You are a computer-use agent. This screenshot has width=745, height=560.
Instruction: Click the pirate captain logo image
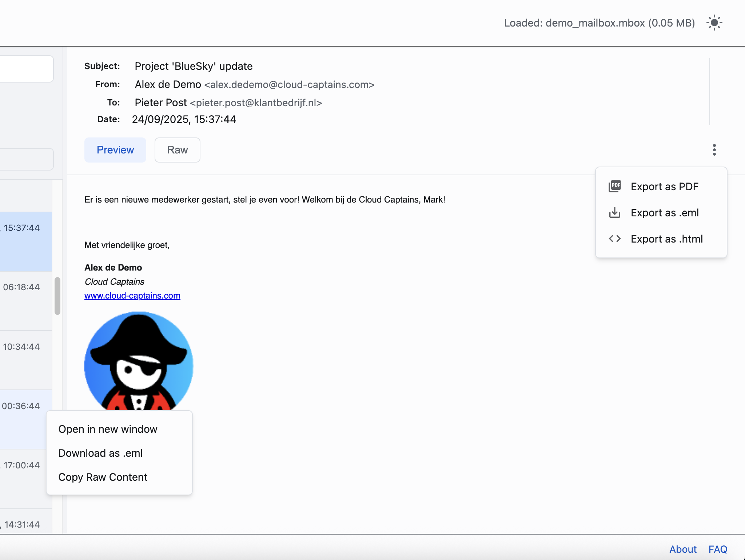tap(139, 361)
